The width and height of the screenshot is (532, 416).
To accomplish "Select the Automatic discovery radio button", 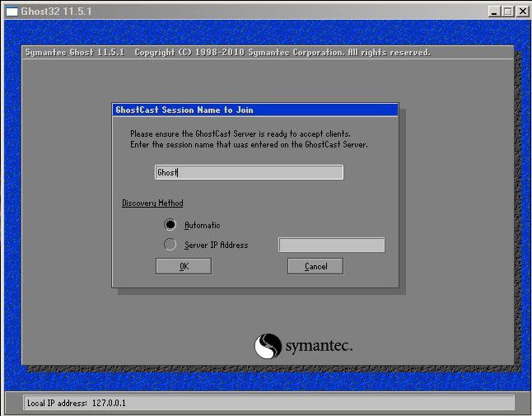I will point(170,225).
